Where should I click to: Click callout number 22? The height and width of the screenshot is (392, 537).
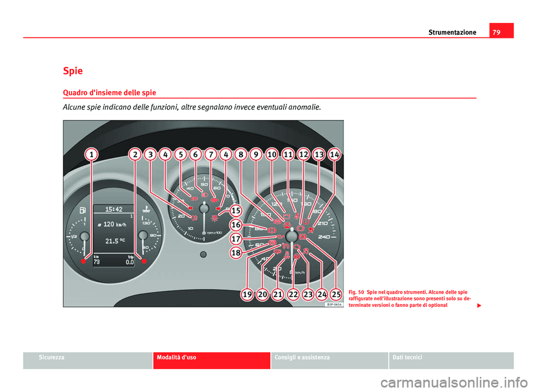click(293, 295)
